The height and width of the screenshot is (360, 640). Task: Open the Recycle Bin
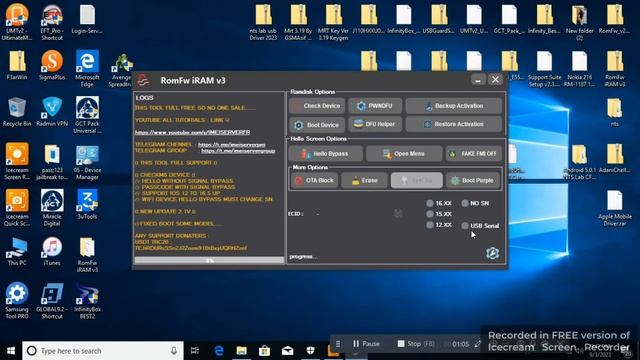coord(17,112)
